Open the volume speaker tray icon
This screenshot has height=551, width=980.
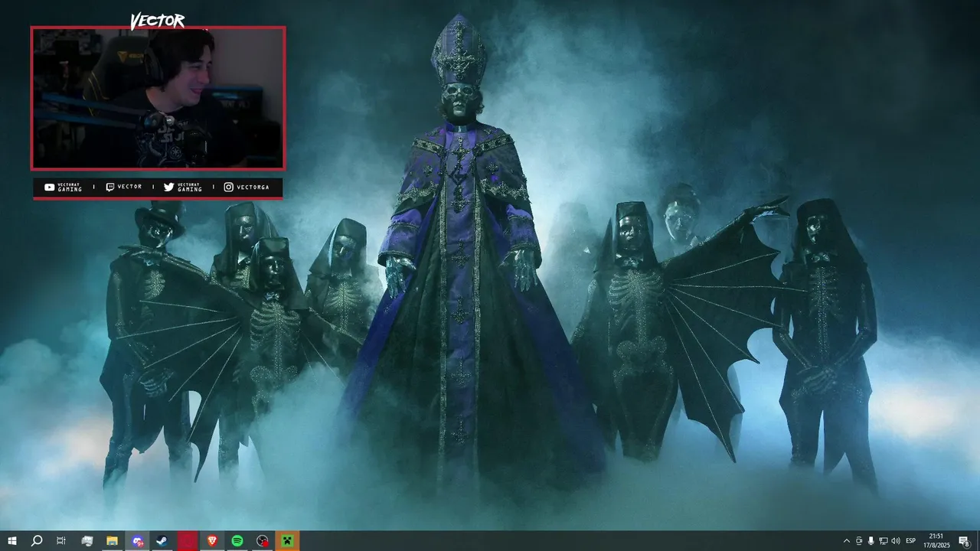(x=896, y=541)
